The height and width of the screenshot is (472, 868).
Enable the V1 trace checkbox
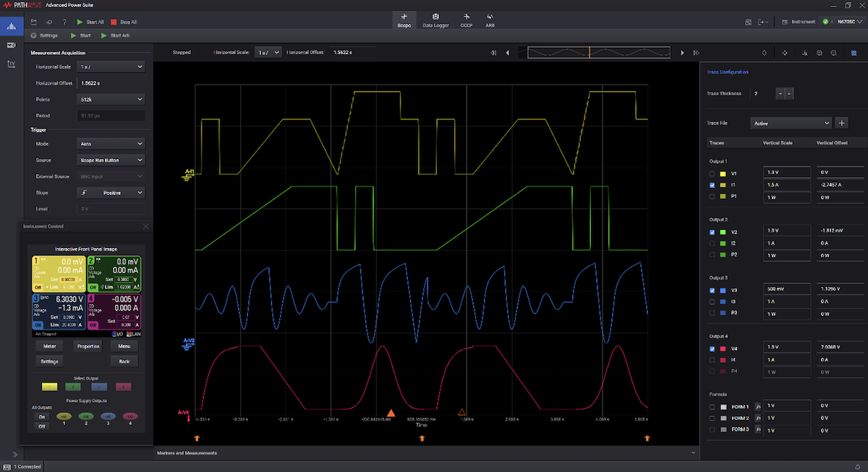[712, 174]
